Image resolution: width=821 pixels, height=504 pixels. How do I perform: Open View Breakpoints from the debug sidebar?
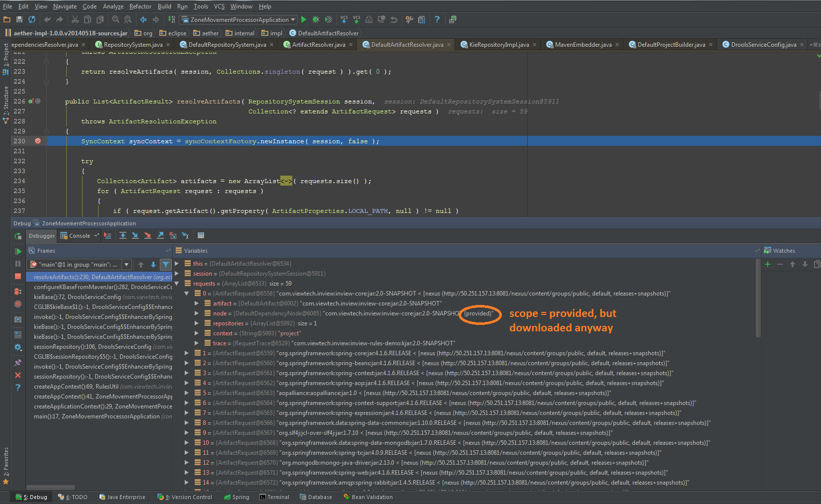(x=18, y=292)
